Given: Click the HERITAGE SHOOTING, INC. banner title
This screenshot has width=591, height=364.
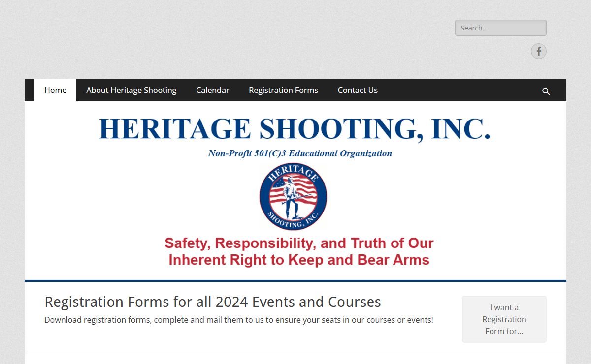Looking at the screenshot, I should tap(295, 129).
